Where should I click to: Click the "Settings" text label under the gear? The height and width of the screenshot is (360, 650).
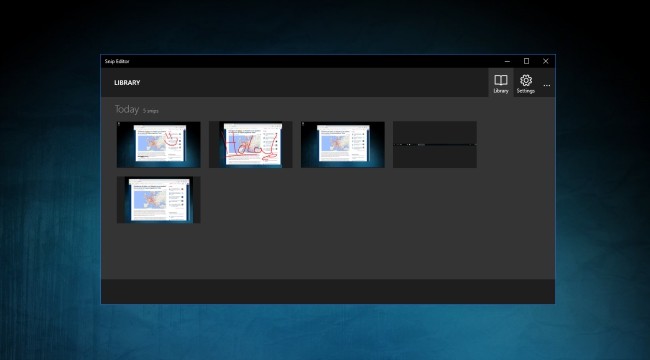[x=526, y=91]
